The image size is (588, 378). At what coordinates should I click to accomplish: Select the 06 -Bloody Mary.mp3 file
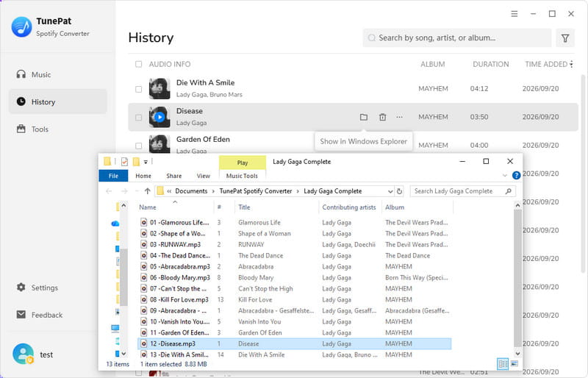pos(180,277)
